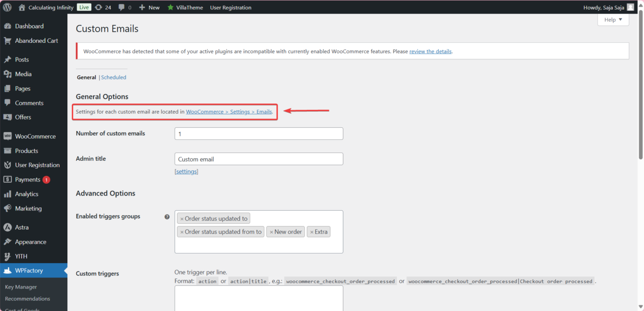Open the YITH plugin menu
The width and height of the screenshot is (644, 311).
tap(20, 256)
